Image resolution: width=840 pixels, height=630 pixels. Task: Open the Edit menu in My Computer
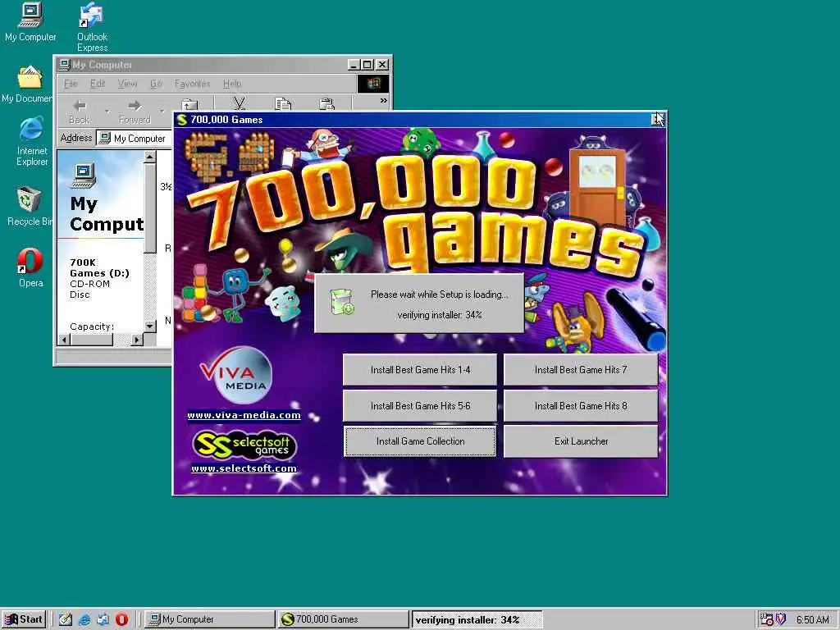98,84
